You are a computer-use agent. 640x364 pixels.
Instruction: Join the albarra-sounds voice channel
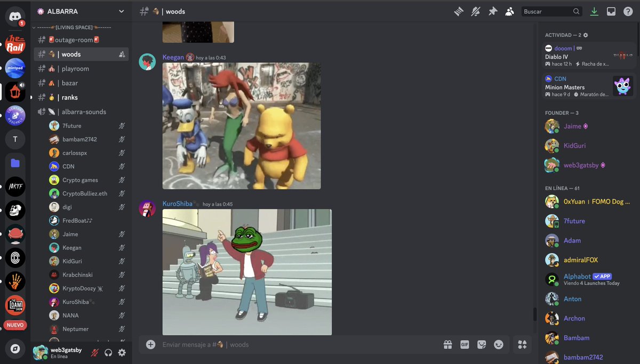coord(81,112)
